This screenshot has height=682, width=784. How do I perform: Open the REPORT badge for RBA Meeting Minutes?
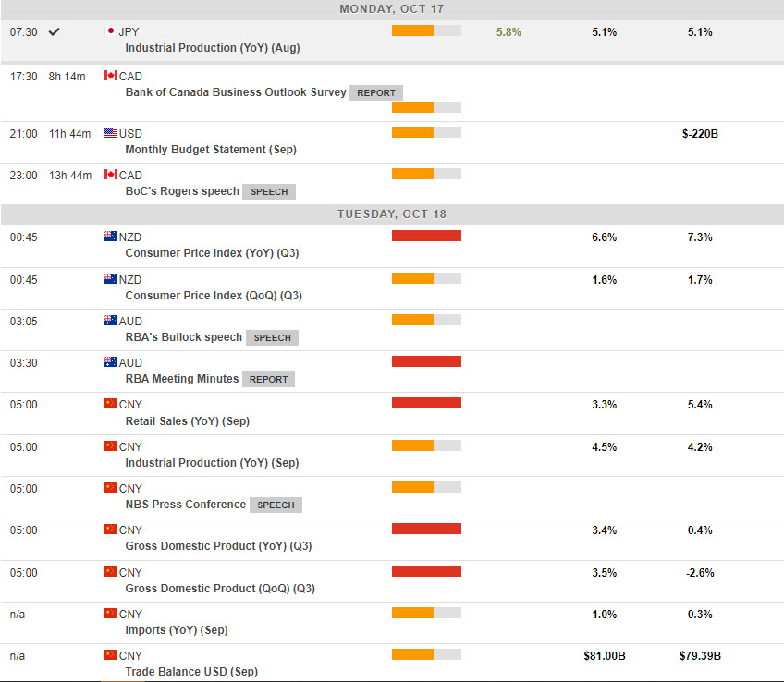(269, 379)
